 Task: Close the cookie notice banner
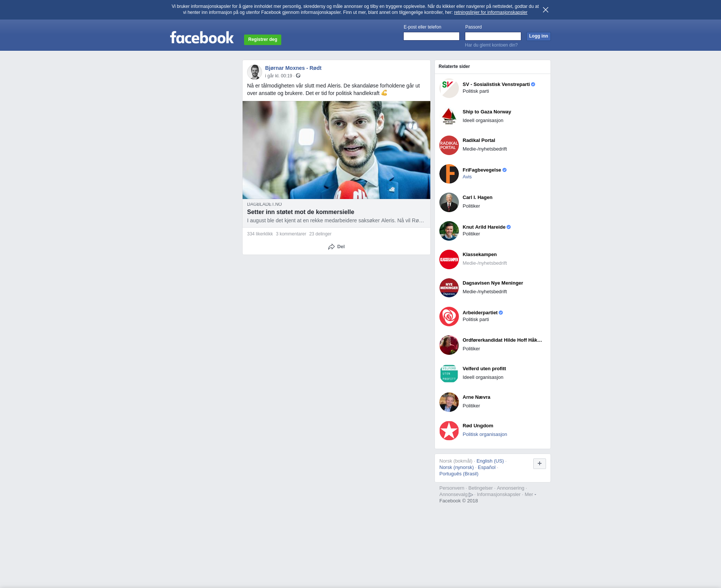546,10
